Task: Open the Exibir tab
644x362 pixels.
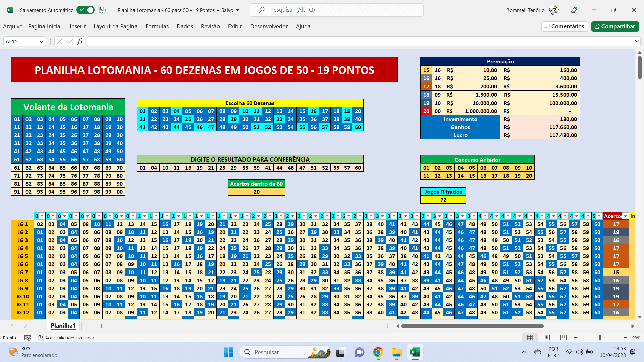Action: 235,26
